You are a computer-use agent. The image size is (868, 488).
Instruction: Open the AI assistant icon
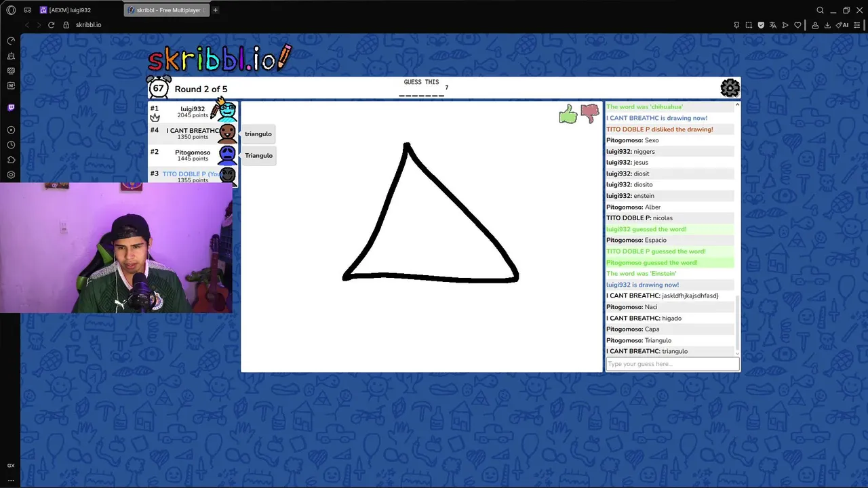(x=842, y=25)
